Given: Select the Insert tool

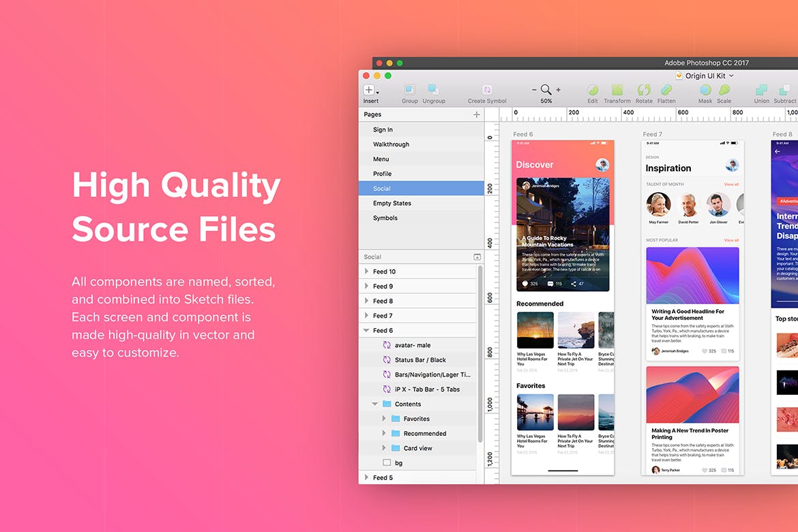Looking at the screenshot, I should click(x=370, y=91).
